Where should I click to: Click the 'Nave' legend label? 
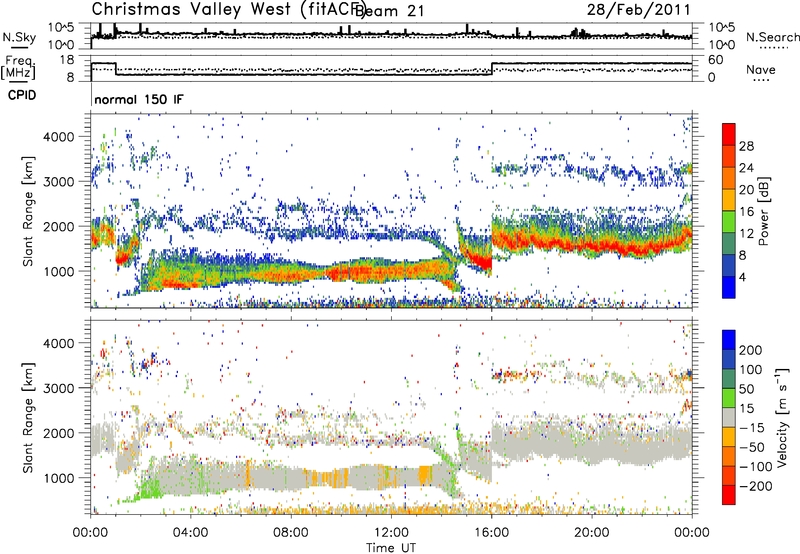(760, 69)
